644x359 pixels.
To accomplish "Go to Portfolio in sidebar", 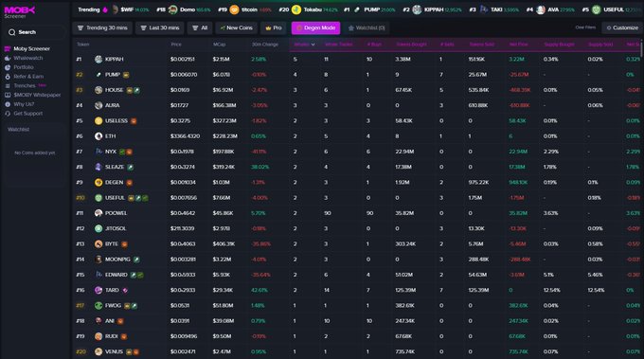I will (x=24, y=67).
